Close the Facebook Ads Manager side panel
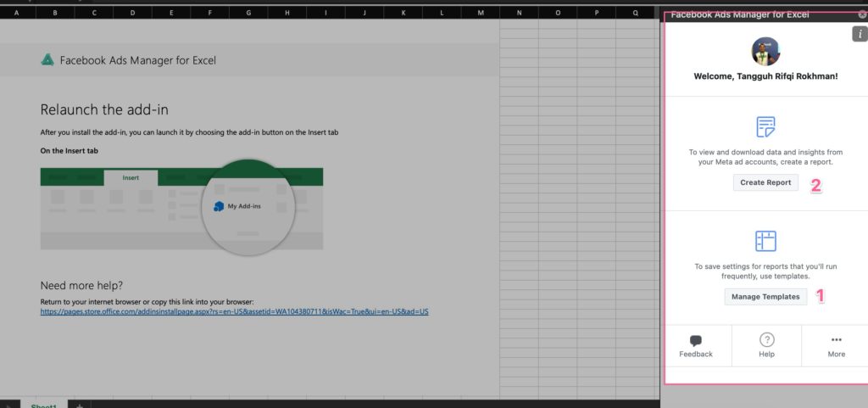The image size is (868, 408). [x=862, y=14]
